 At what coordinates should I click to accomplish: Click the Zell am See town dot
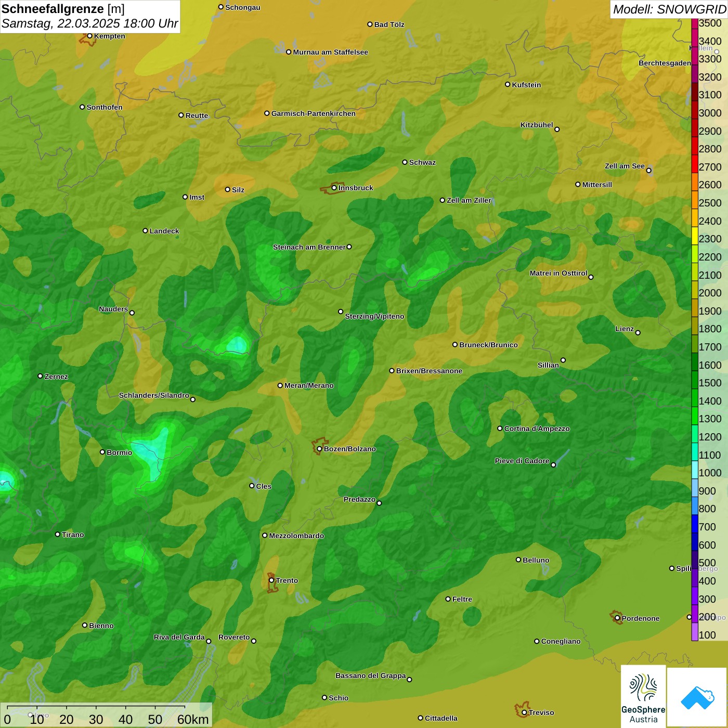coord(648,170)
